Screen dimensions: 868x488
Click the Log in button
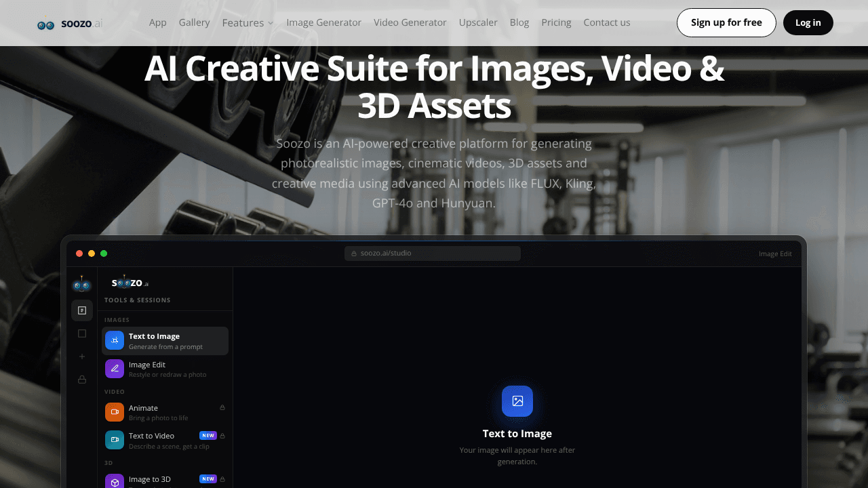point(808,22)
